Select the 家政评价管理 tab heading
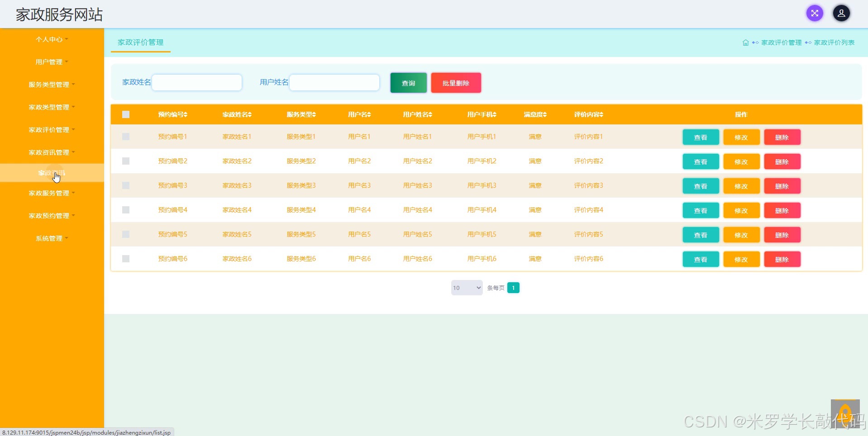868x436 pixels. pyautogui.click(x=141, y=42)
